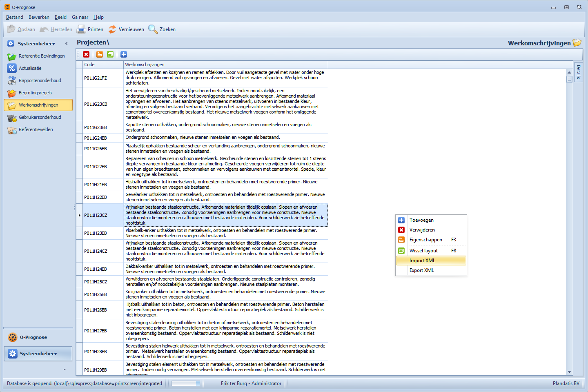This screenshot has width=588, height=392.
Task: Click the Vernieuwen refresh icon
Action: click(x=112, y=29)
